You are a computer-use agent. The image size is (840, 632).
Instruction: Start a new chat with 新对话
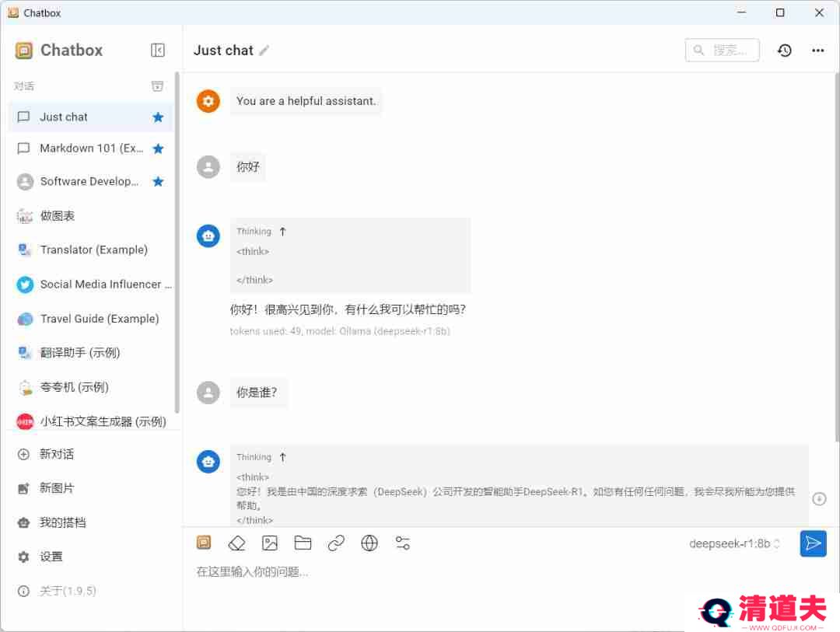tap(90, 454)
